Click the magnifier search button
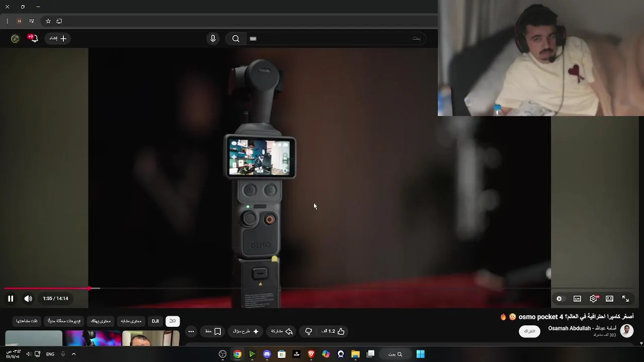The height and width of the screenshot is (362, 644). [235, 39]
